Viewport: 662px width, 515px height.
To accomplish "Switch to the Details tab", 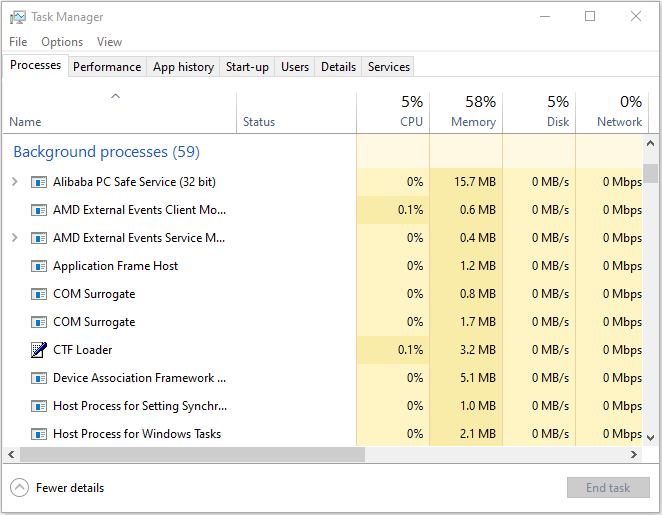I will (x=338, y=67).
